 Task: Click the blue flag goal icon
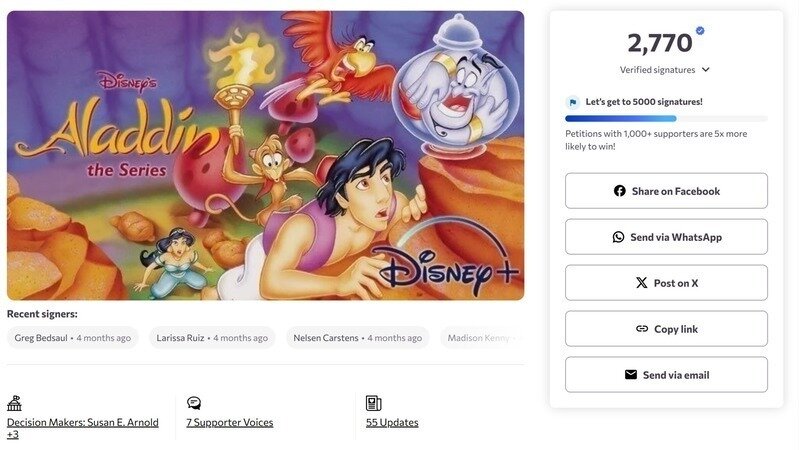pyautogui.click(x=573, y=102)
